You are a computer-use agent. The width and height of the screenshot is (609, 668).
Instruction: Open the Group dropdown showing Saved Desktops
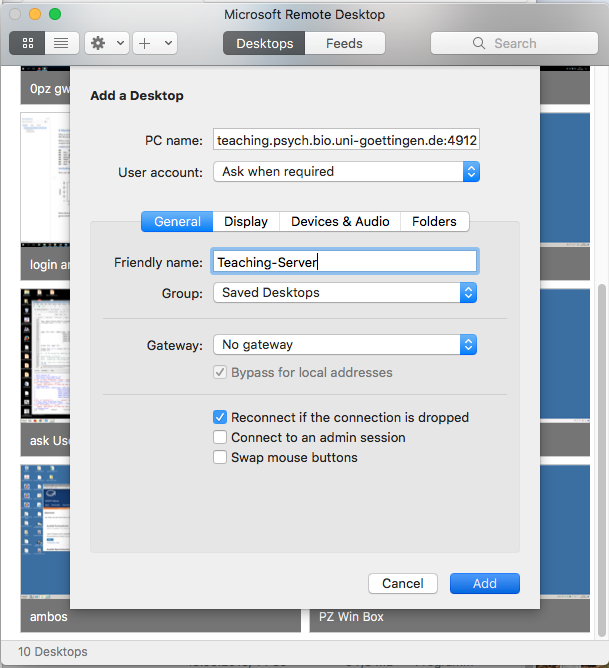tap(345, 293)
